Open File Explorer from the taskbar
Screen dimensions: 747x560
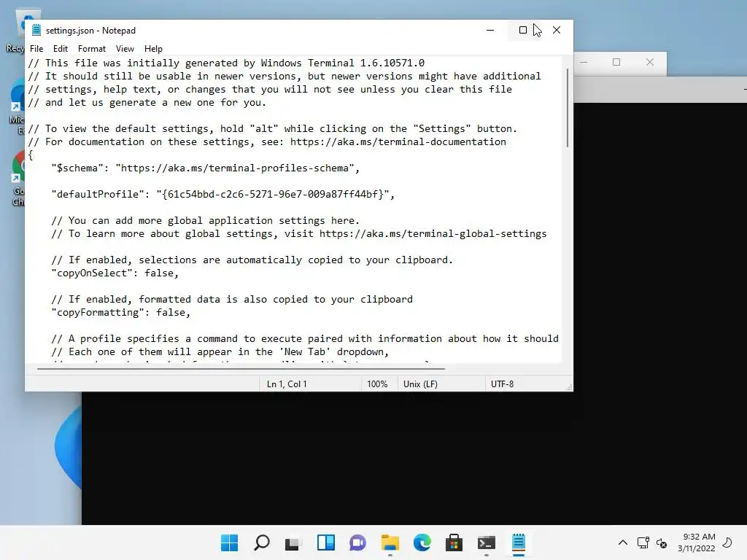tap(390, 542)
